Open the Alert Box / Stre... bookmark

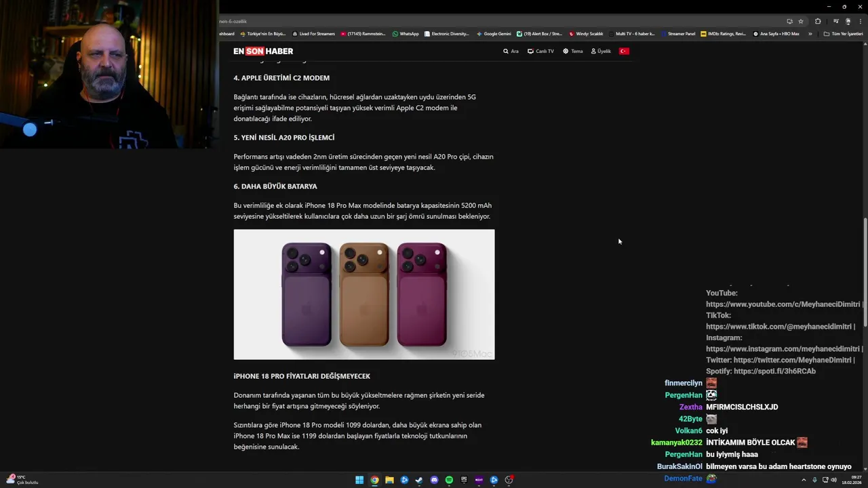click(x=540, y=34)
